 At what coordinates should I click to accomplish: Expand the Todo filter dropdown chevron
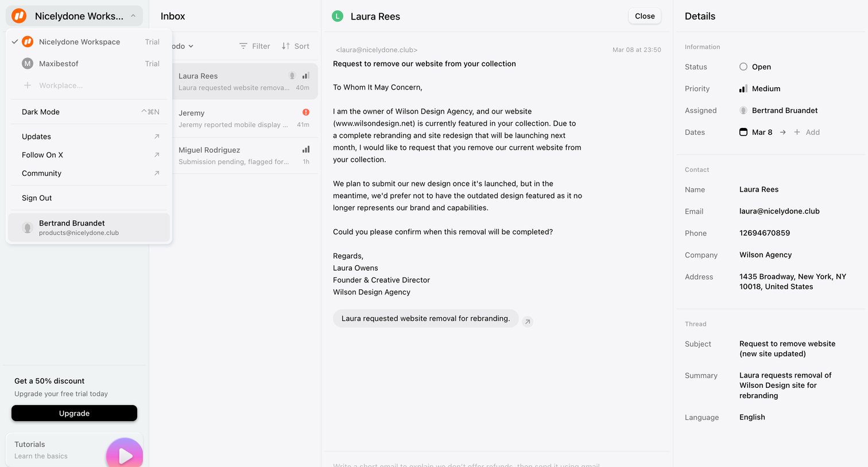click(191, 46)
